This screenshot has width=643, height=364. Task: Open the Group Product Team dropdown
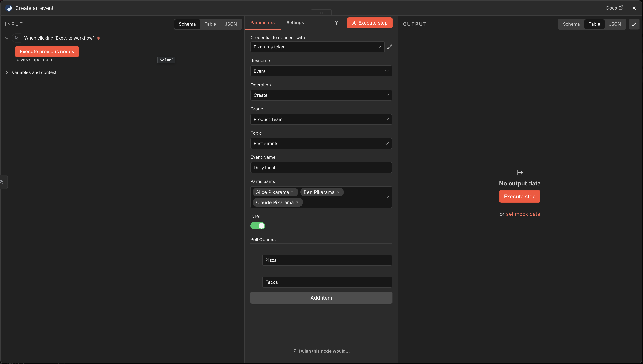[x=321, y=119]
